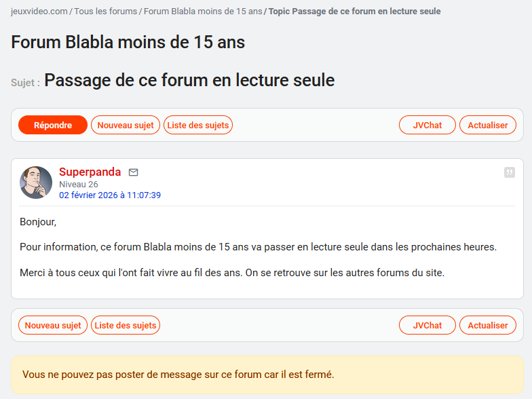Click Nouveau sujet button above the post

point(126,126)
